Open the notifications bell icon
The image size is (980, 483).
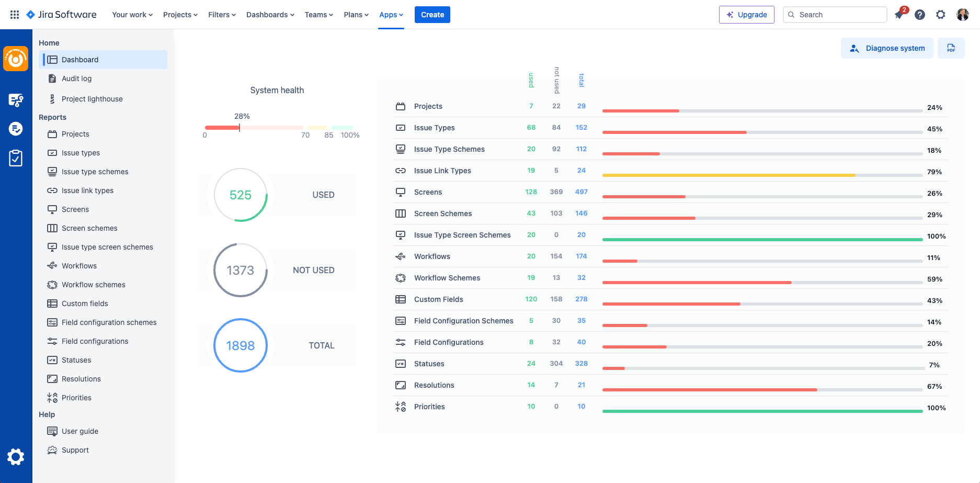[899, 15]
